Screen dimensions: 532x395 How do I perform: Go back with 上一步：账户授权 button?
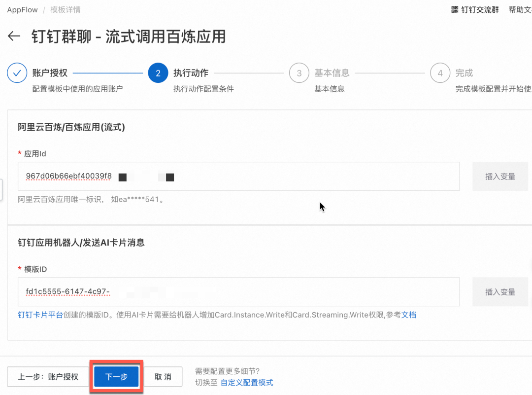coord(48,377)
